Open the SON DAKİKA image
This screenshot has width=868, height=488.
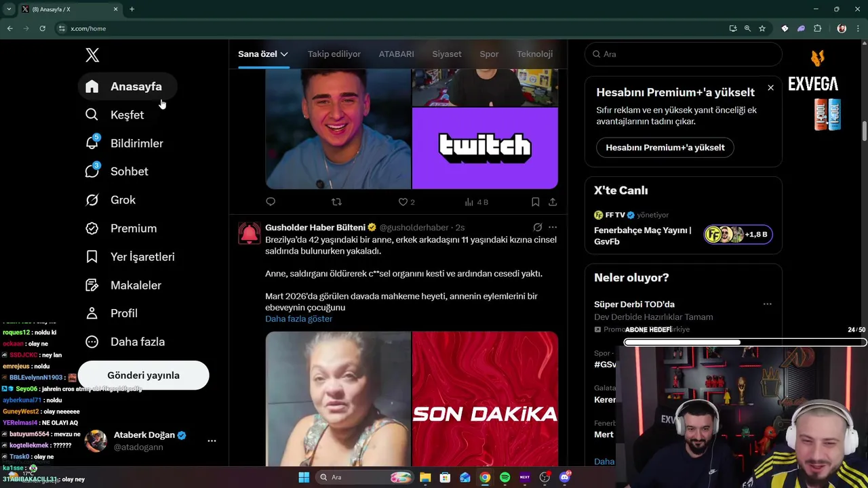485,399
